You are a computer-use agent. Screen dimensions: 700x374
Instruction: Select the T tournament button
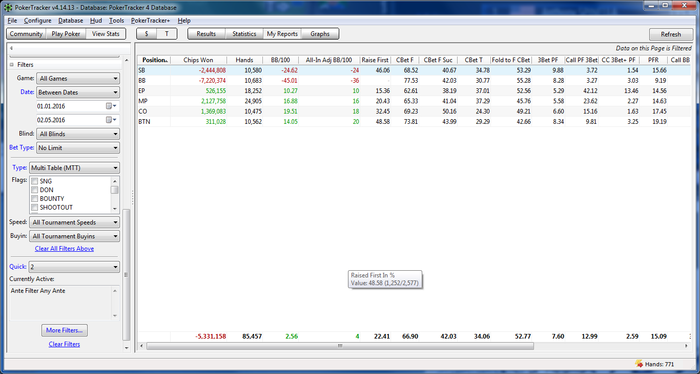tap(167, 34)
